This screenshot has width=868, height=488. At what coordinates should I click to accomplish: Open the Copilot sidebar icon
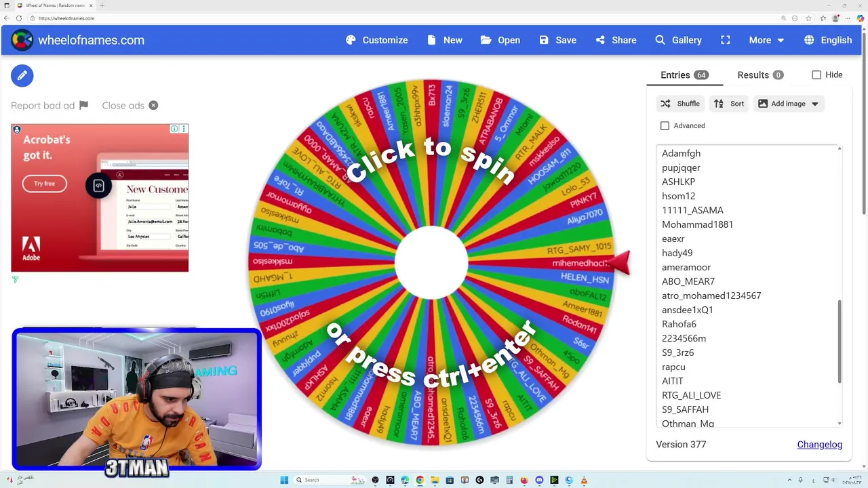point(861,18)
